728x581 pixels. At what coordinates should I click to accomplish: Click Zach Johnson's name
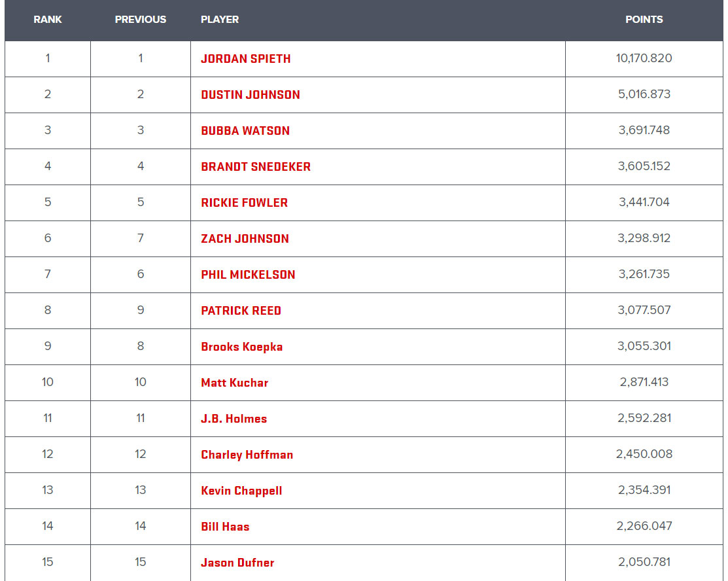tap(245, 239)
